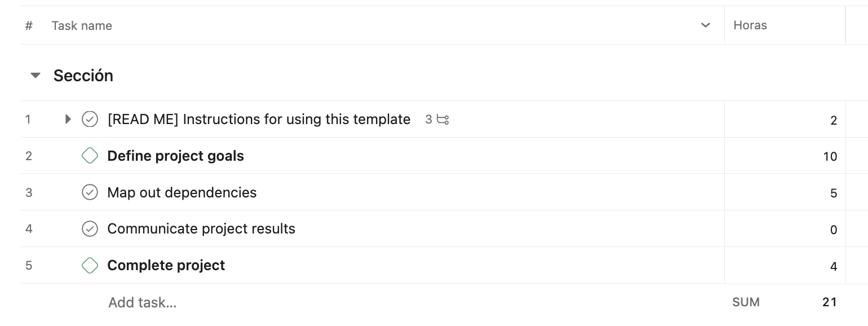The height and width of the screenshot is (326, 868).
Task: Expand subtasks of the READ ME task
Action: point(68,120)
